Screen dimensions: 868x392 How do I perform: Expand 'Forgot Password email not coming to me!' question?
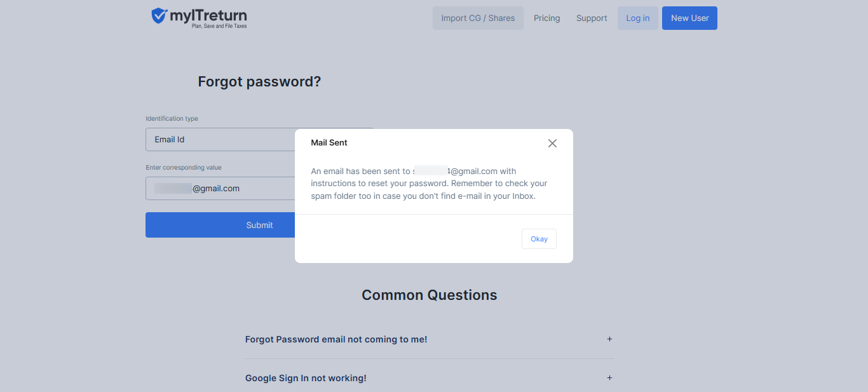pos(336,339)
